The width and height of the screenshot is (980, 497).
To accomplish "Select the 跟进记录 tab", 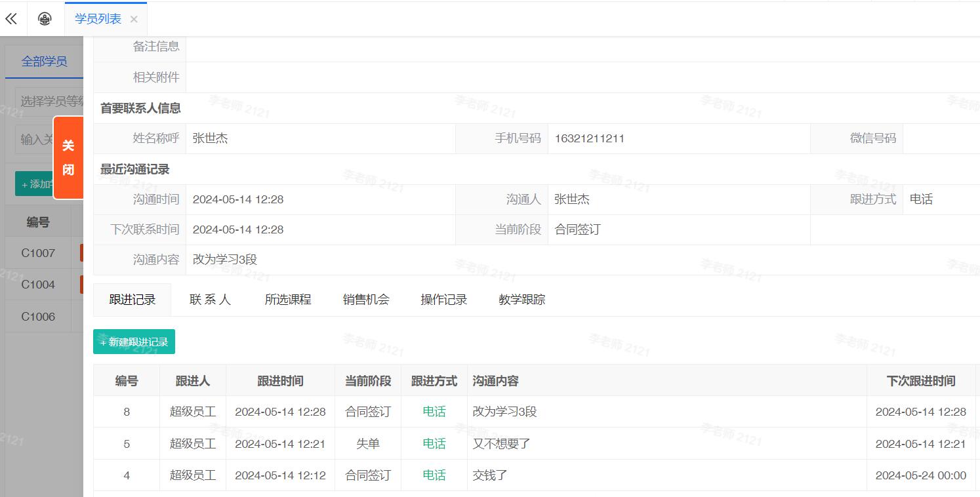I will [x=133, y=300].
